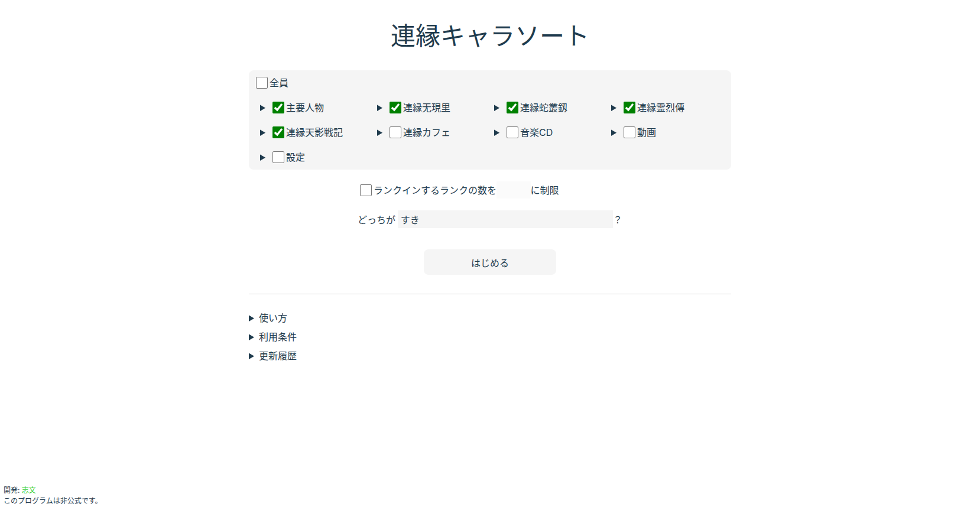Expand the 連縁霊烈傳 character list arrow
Screen dimensions: 980x507
click(614, 108)
